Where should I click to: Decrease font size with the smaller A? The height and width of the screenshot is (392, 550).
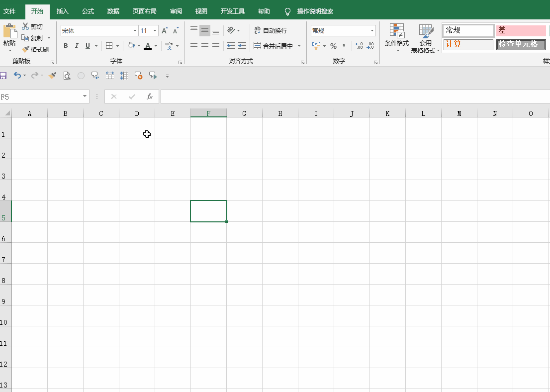[x=176, y=30]
